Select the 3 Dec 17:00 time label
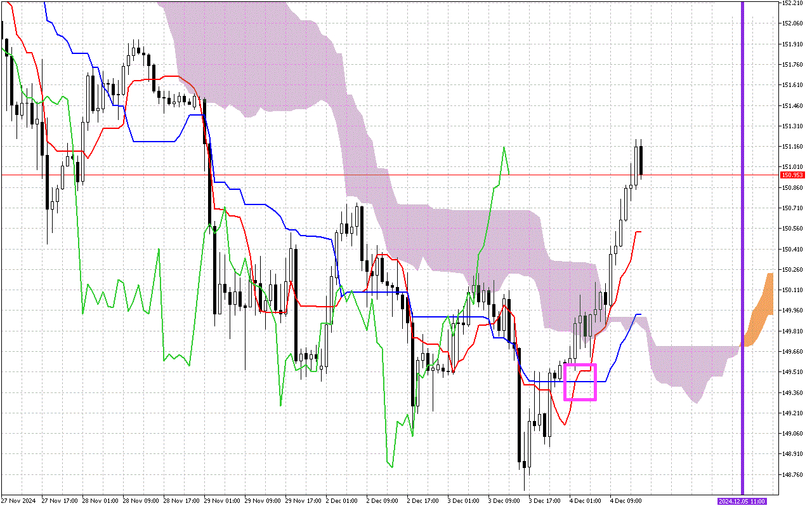Viewport: 812px width, 508px height. 545,501
